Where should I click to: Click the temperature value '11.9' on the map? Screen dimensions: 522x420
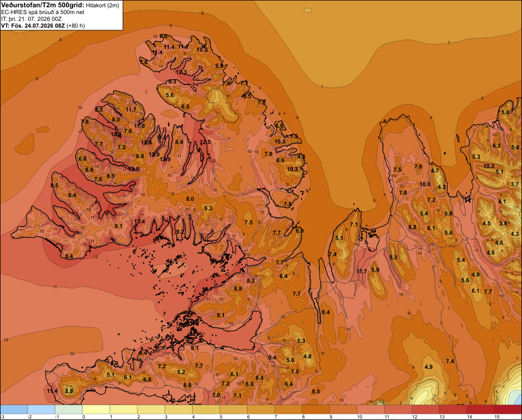click(x=139, y=125)
